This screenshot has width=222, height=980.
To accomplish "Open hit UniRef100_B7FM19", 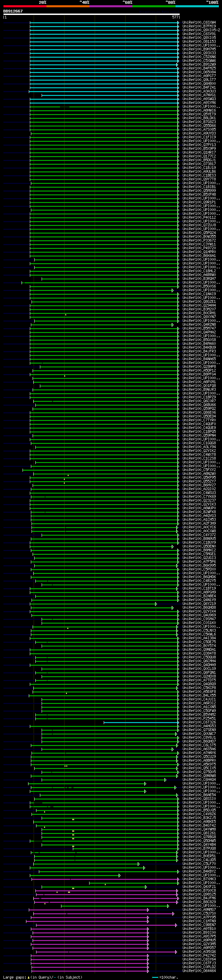I will pyautogui.click(x=199, y=26).
